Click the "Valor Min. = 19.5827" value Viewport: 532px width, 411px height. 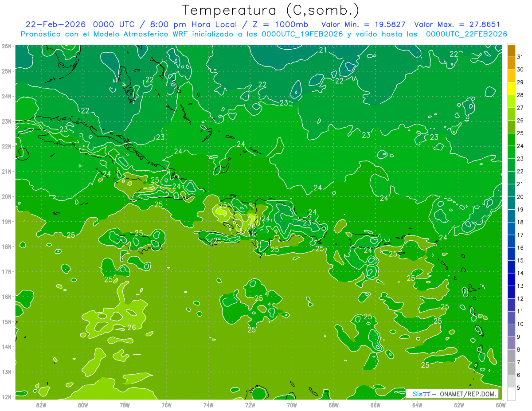click(364, 24)
